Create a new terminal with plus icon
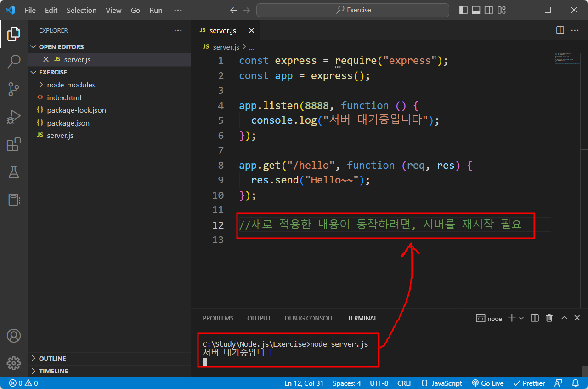This screenshot has width=588, height=389. click(512, 318)
